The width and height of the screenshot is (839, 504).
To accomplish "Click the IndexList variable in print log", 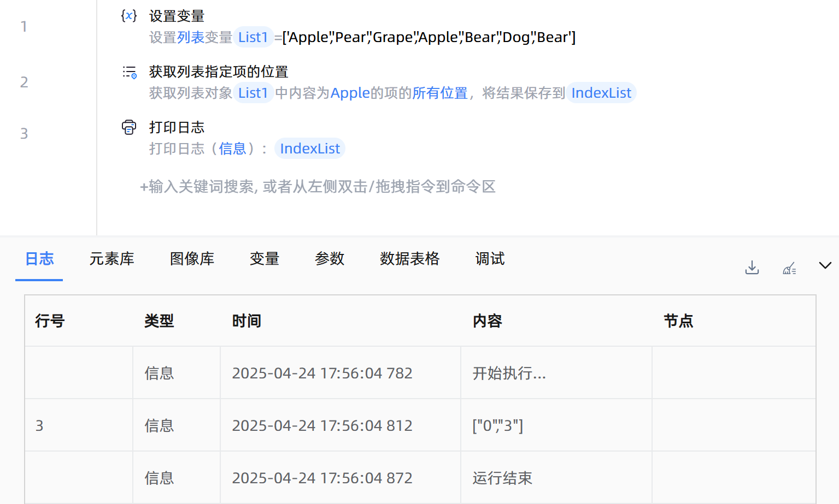I will click(x=310, y=149).
